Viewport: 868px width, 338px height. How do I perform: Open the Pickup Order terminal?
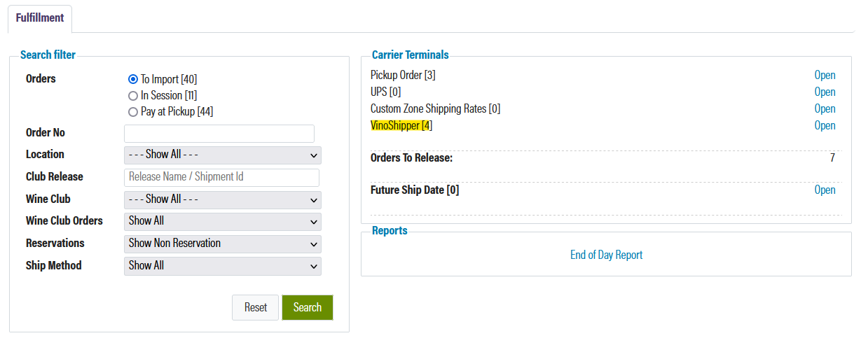point(825,75)
